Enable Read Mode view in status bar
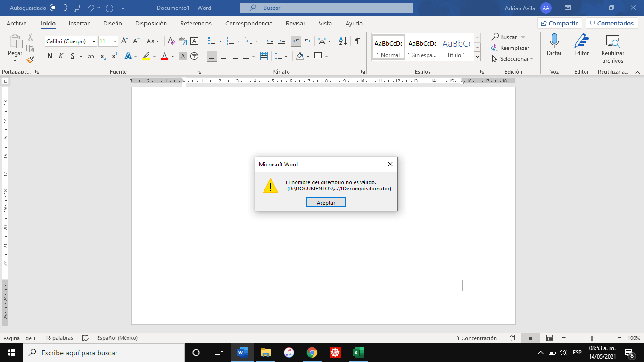Viewport: 644px width, 362px height. tap(512, 338)
